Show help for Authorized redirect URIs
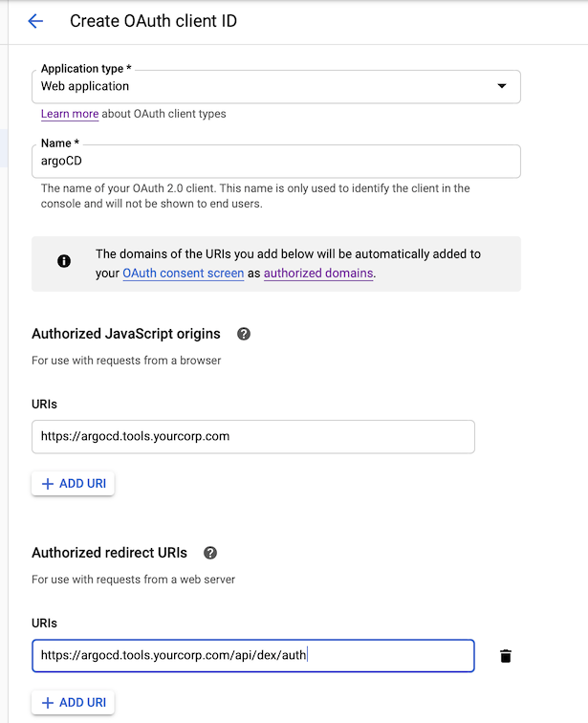 click(x=210, y=553)
